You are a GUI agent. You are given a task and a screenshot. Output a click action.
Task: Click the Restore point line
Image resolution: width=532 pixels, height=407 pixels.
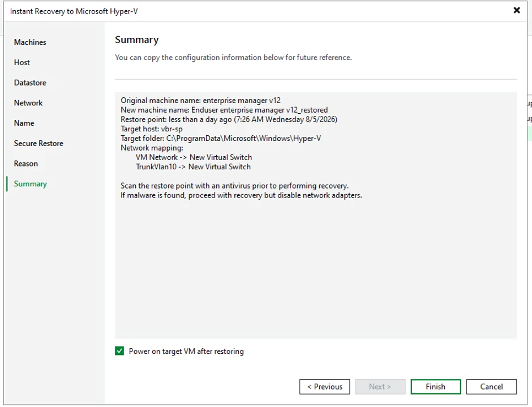229,119
